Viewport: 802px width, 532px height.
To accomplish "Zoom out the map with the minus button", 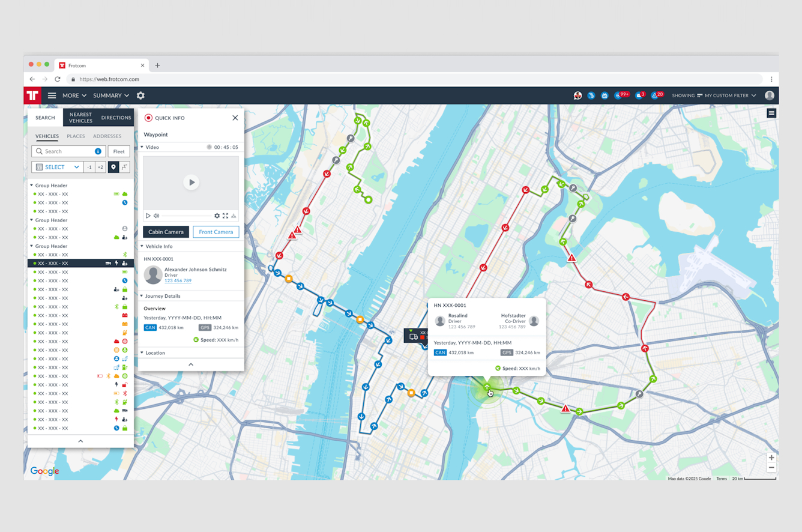I will pyautogui.click(x=771, y=468).
